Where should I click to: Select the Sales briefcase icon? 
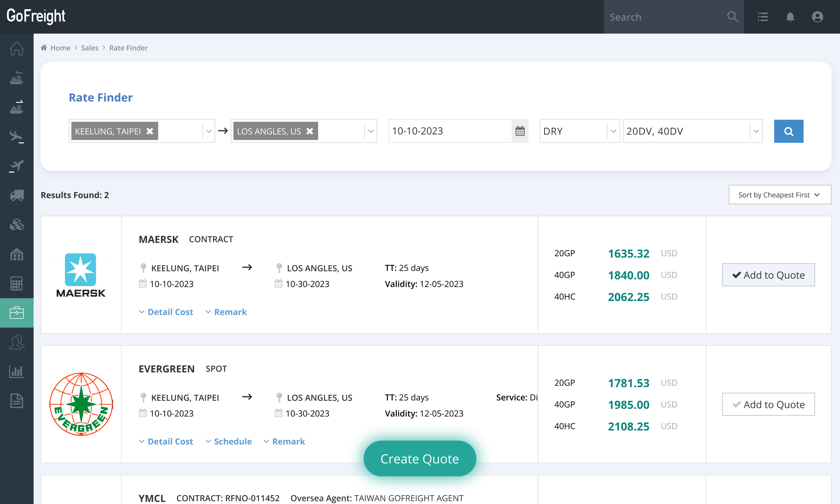coord(17,313)
